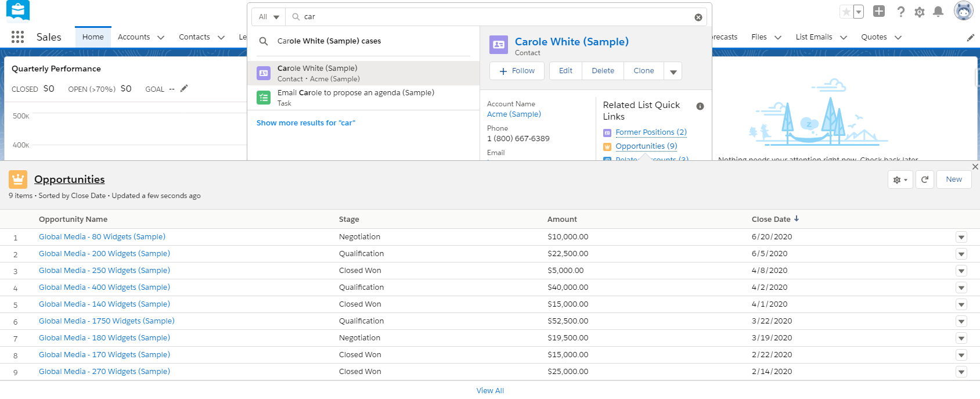Select the Carole White (Sample) contact suggestion
Screen dimensions: 980x399
click(x=363, y=73)
